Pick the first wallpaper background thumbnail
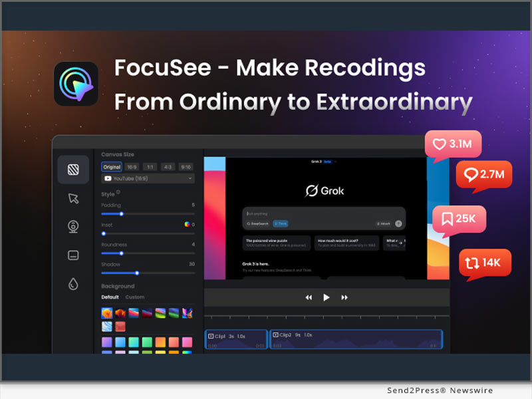 coord(106,313)
